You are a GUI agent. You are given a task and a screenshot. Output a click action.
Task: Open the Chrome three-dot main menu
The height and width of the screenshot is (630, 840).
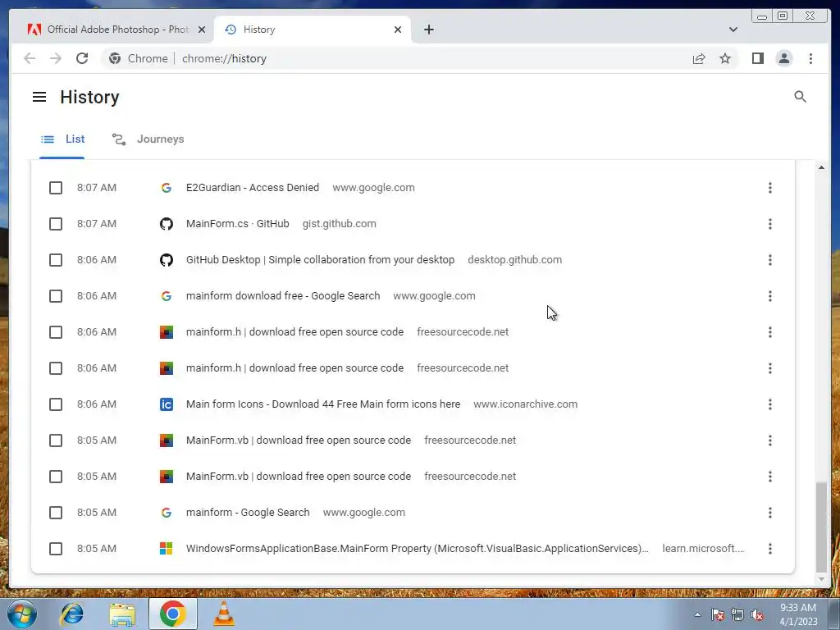click(x=810, y=58)
